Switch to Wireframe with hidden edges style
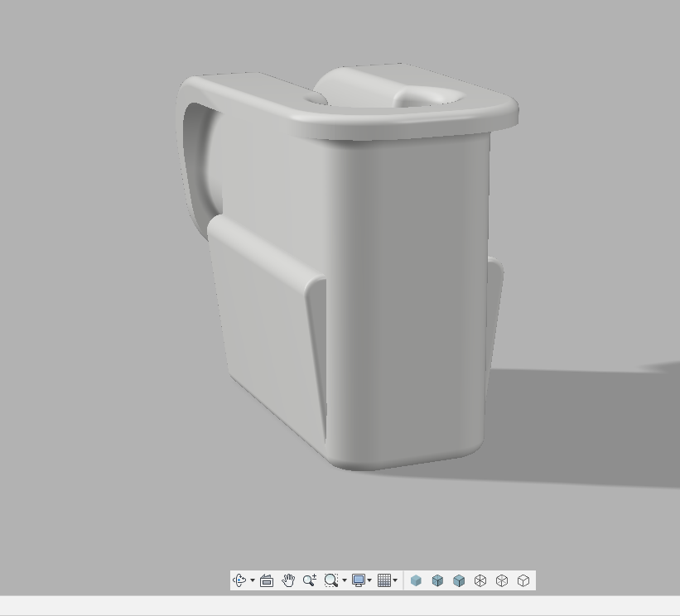Screen dimensions: 680x616 click(x=502, y=580)
